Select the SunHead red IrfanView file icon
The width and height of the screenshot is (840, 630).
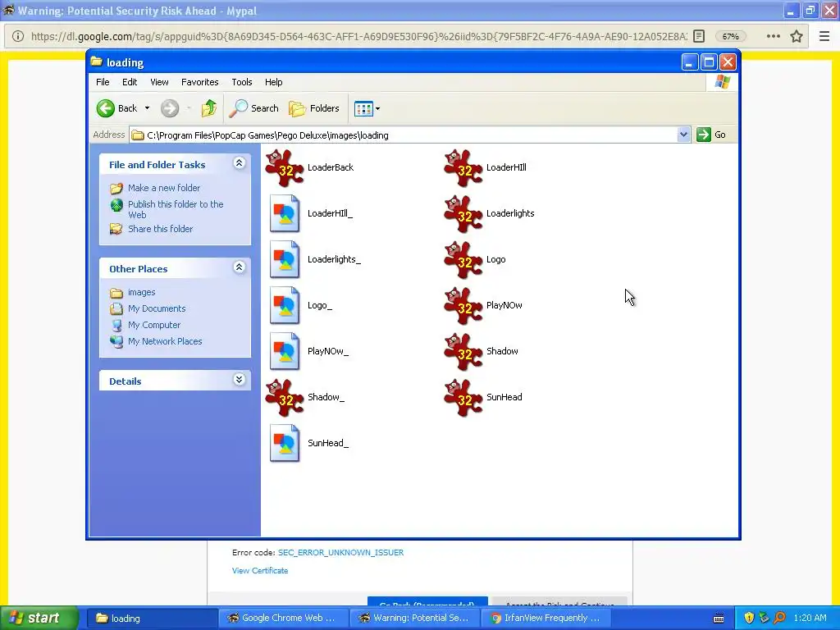pyautogui.click(x=463, y=398)
